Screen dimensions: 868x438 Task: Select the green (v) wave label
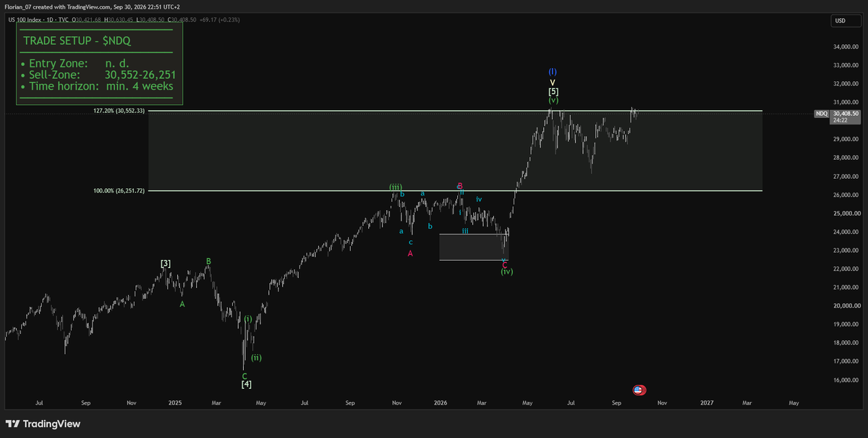(x=553, y=101)
